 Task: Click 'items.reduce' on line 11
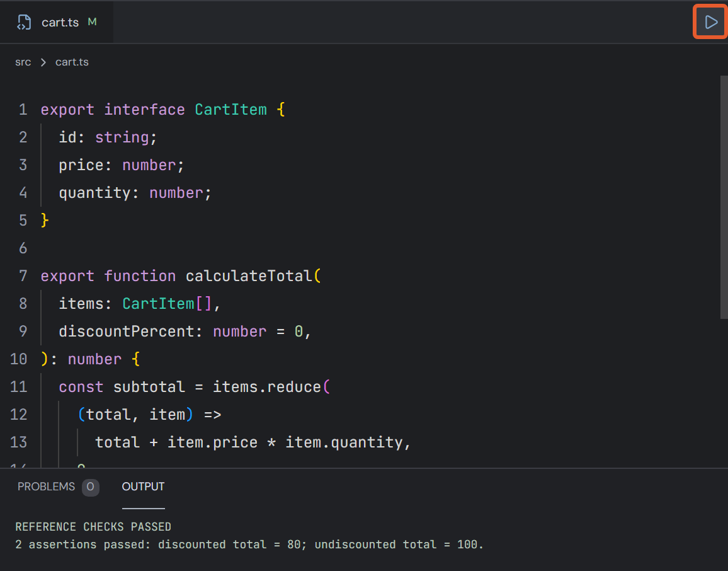click(x=267, y=387)
